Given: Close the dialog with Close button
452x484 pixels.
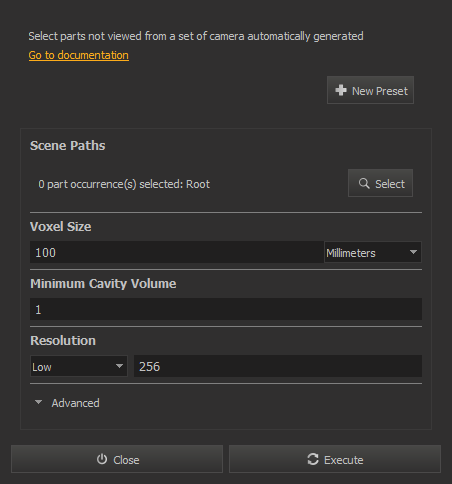Looking at the screenshot, I should (x=117, y=459).
